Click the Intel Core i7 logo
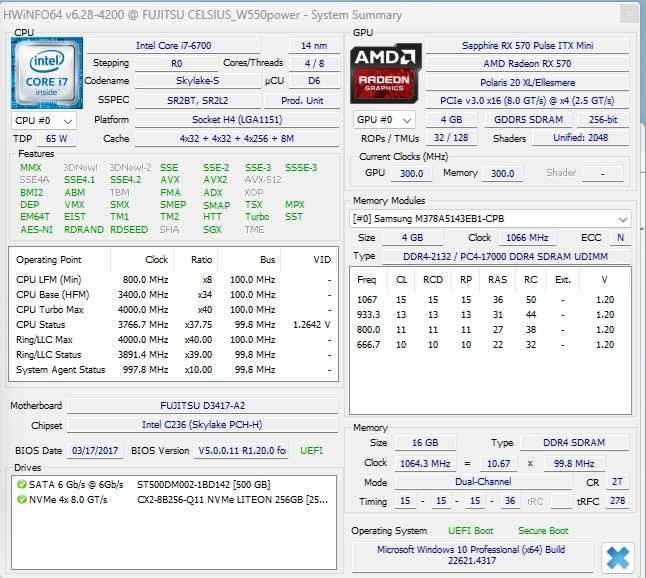Viewport: 646px width, 578px height. (47, 73)
